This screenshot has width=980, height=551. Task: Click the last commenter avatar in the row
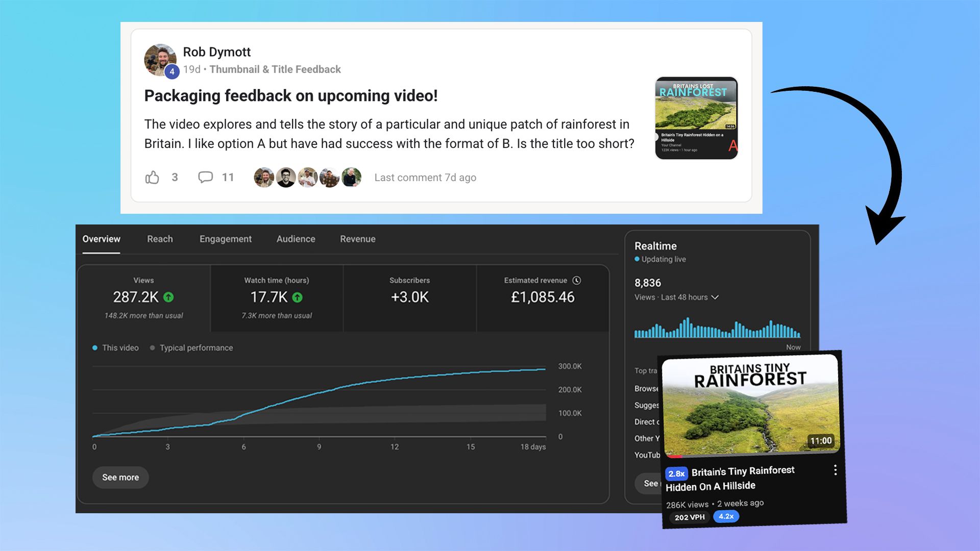click(352, 177)
